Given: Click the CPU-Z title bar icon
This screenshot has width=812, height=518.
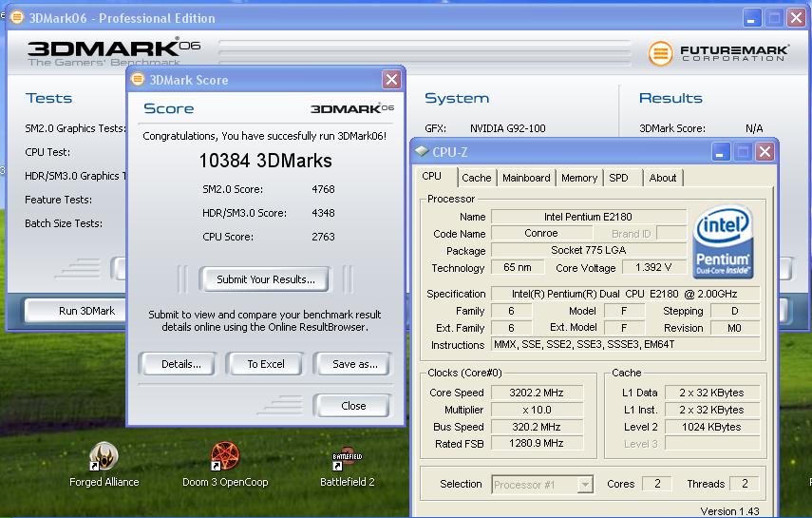Looking at the screenshot, I should point(422,151).
